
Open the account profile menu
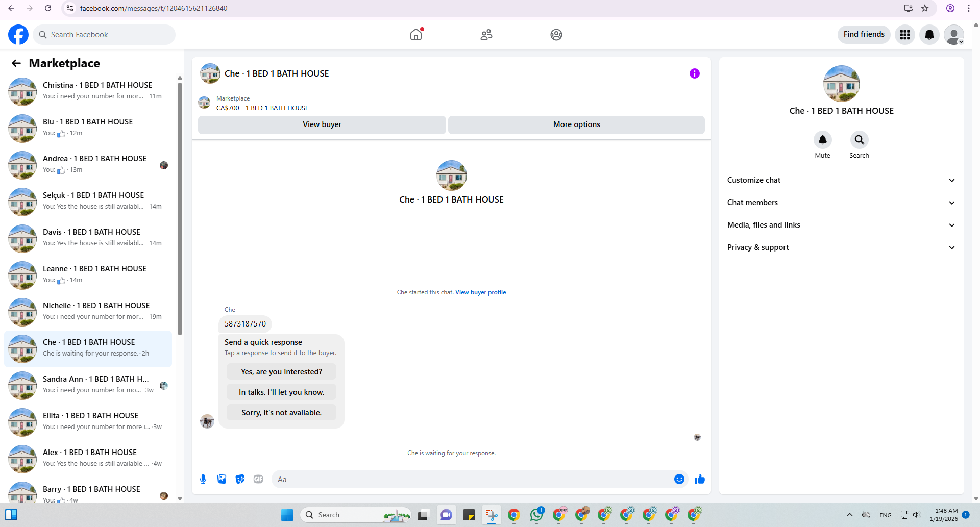(x=954, y=35)
